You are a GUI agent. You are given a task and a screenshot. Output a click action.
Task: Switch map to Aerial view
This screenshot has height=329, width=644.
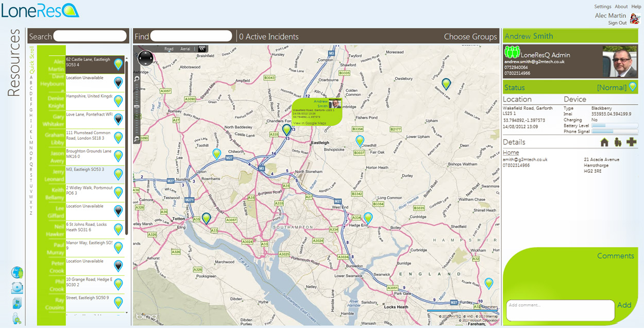click(185, 49)
